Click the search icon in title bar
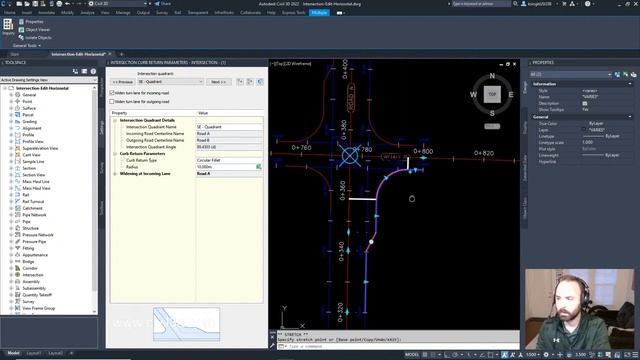Viewport: 640px width, 360px height. (x=516, y=4)
